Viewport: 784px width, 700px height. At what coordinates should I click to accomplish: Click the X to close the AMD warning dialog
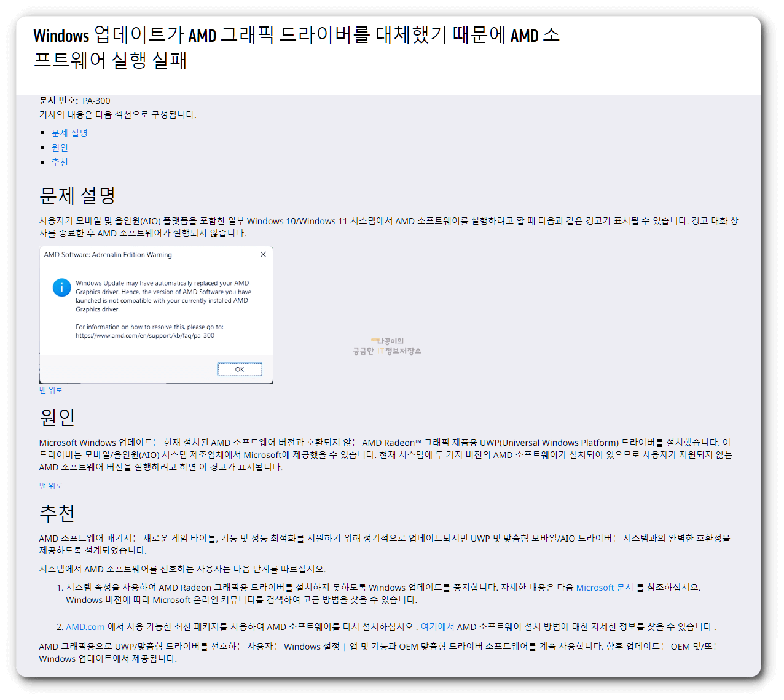pyautogui.click(x=264, y=254)
